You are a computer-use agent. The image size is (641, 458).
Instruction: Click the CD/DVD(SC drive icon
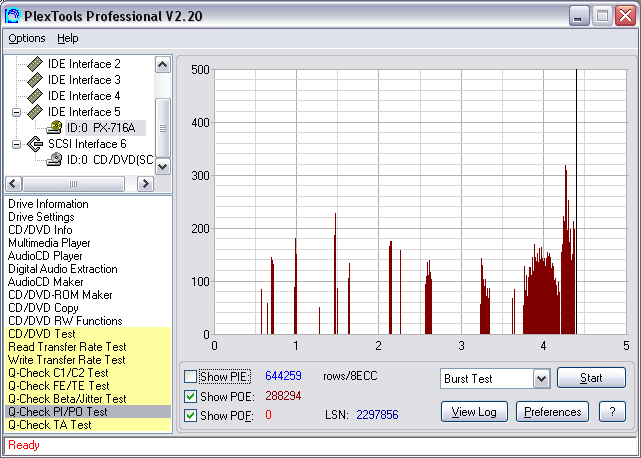click(x=54, y=159)
